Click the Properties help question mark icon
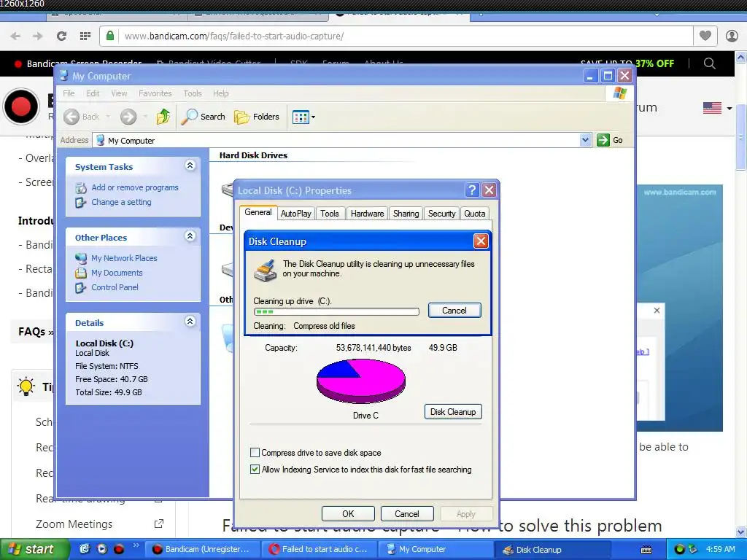The width and height of the screenshot is (747, 560). coord(472,190)
